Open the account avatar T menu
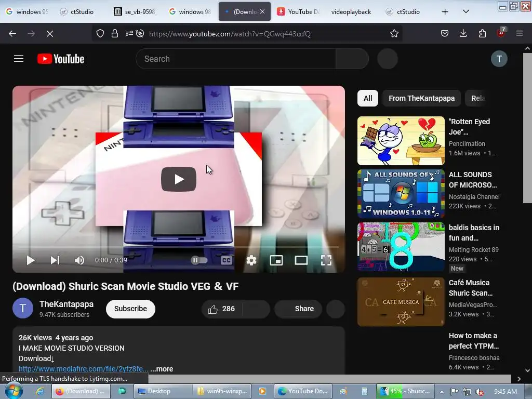Screen dimensions: 532x399 point(499,59)
